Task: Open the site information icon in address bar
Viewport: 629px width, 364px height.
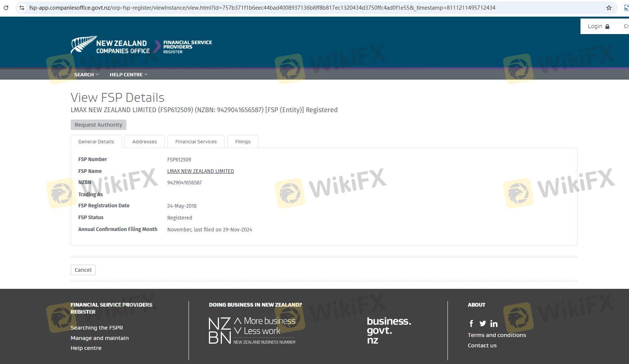Action: click(x=22, y=7)
